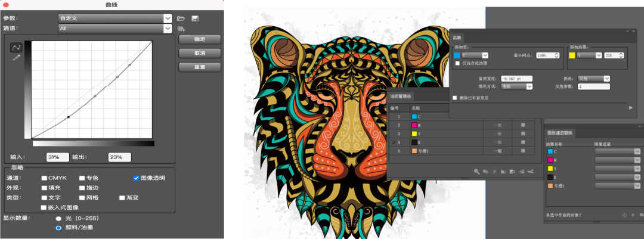Check 仅包含此油墨 in rich black panel

click(457, 63)
